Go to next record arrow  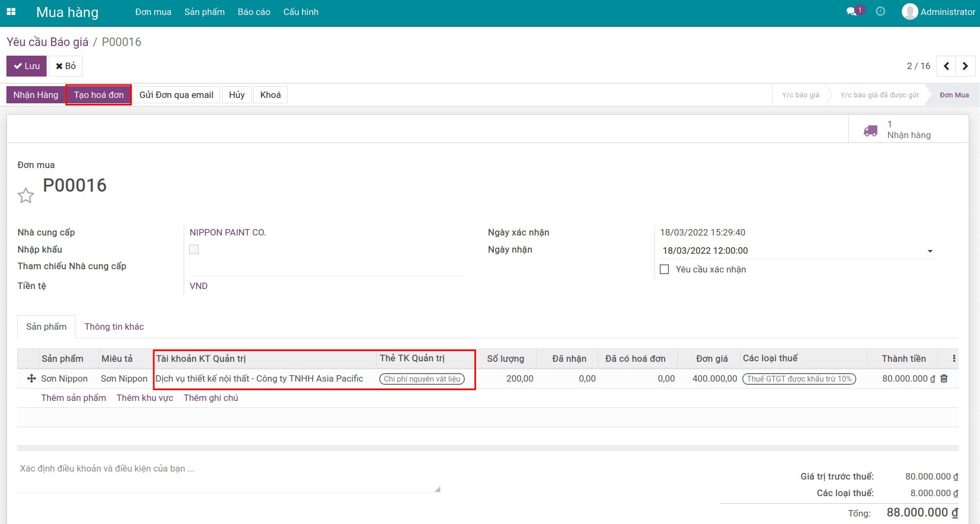[965, 66]
